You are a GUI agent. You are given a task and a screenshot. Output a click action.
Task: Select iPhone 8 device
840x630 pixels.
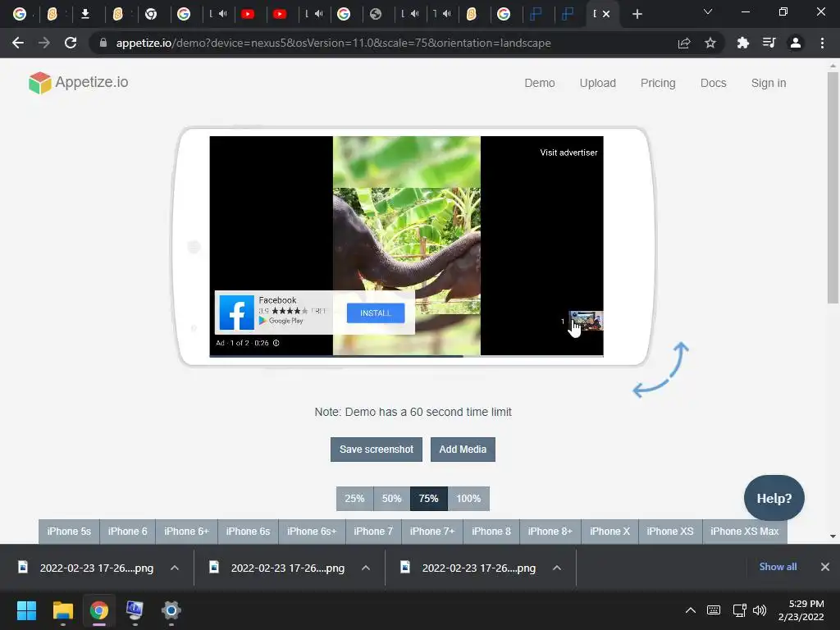click(491, 532)
